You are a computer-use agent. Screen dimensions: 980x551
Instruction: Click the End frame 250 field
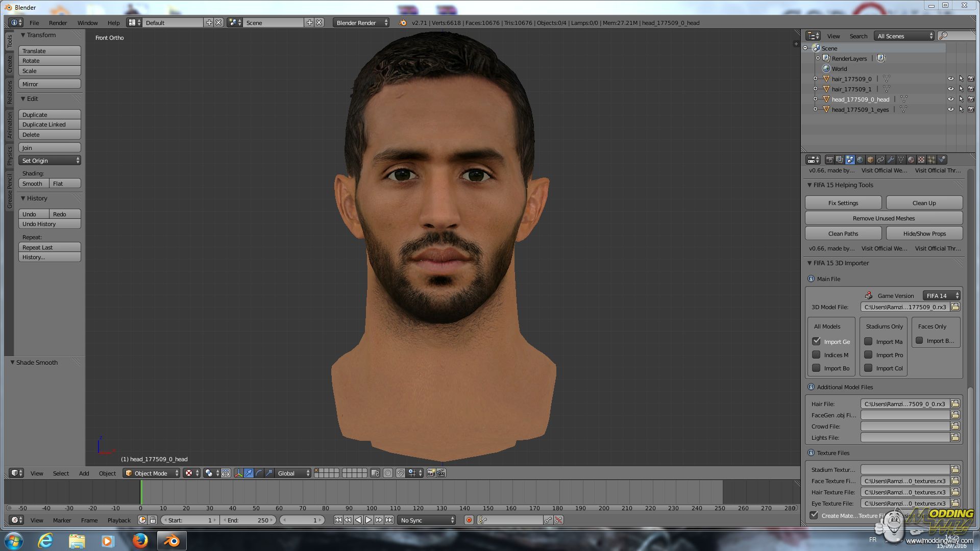click(249, 520)
